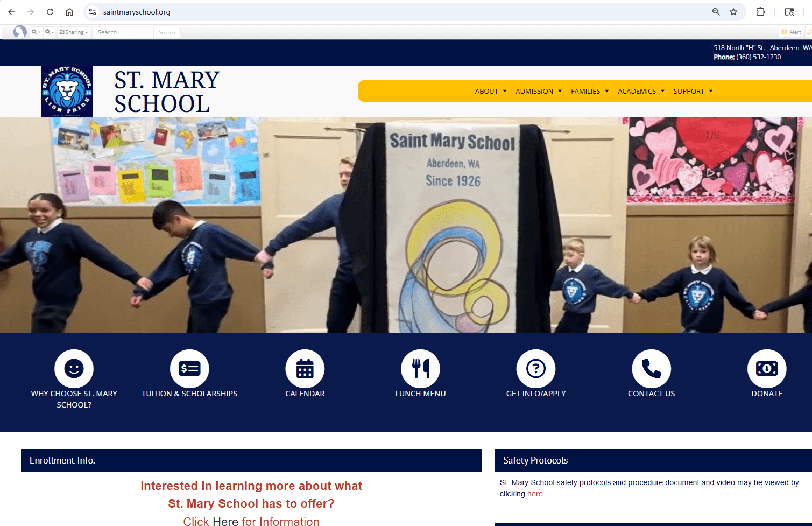The image size is (812, 526).
Task: Click the zoom in magnifier in the admin toolbar
Action: point(36,32)
